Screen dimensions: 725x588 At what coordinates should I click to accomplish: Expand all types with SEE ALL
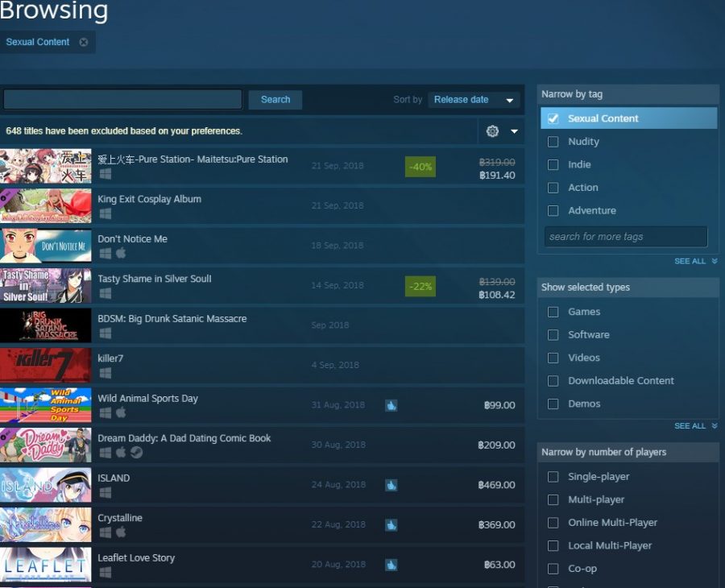695,425
